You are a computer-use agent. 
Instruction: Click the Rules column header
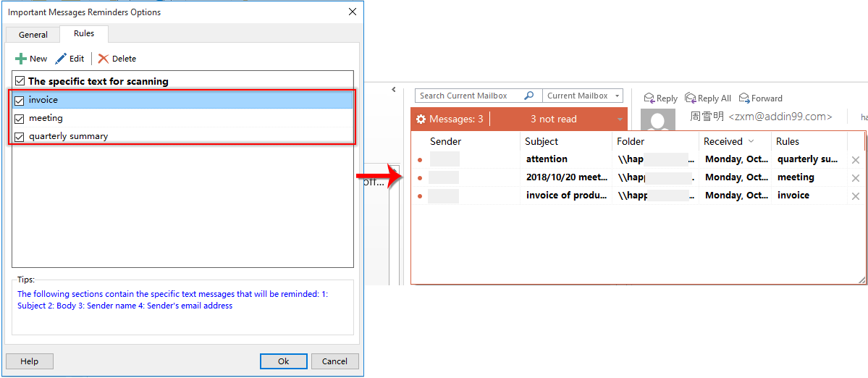pos(787,141)
